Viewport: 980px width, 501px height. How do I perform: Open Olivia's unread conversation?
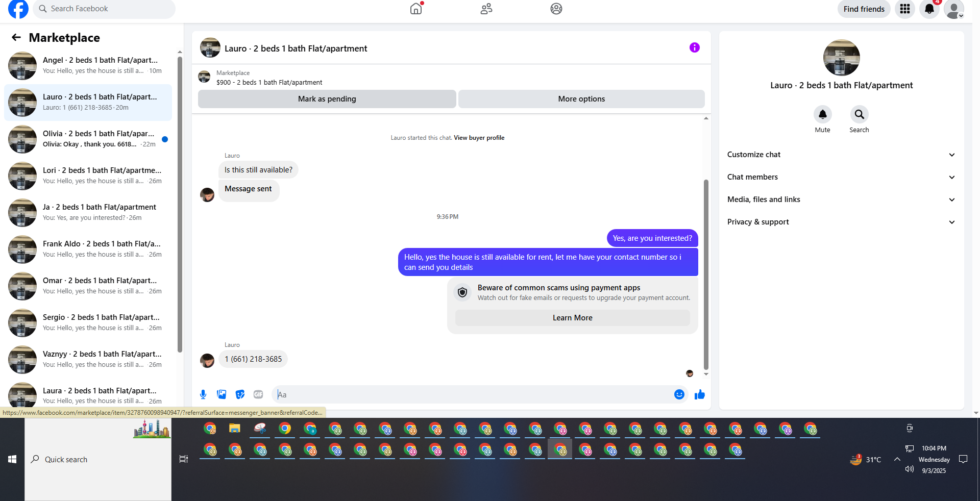[88, 139]
